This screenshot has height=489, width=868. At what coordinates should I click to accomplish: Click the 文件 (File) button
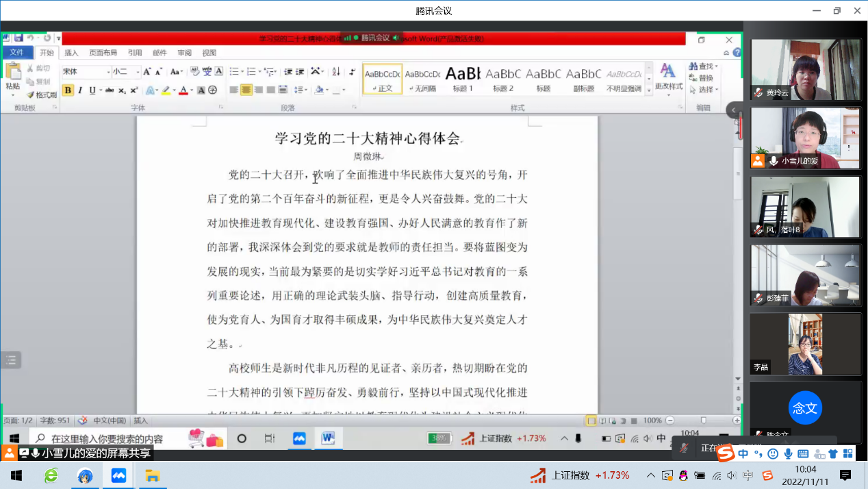pyautogui.click(x=17, y=53)
